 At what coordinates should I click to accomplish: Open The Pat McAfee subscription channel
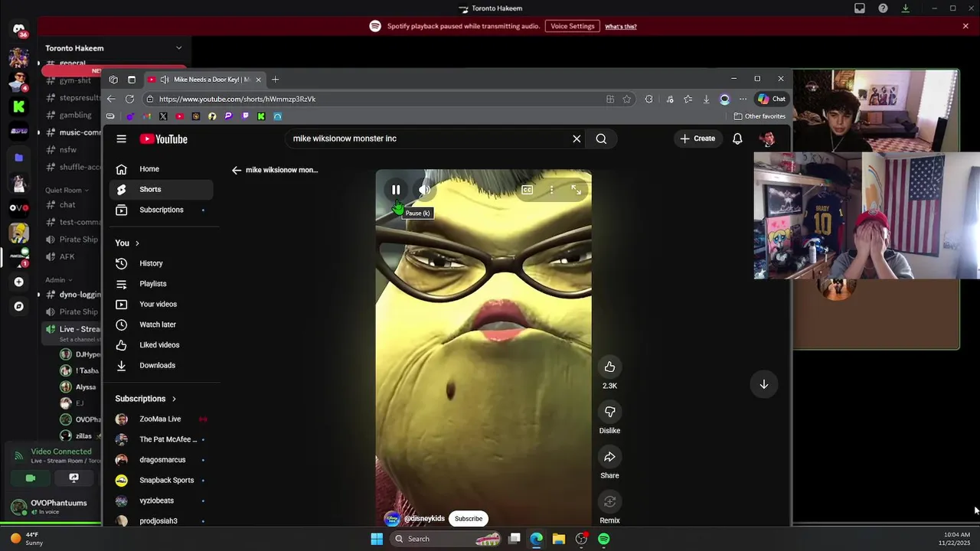tap(162, 439)
